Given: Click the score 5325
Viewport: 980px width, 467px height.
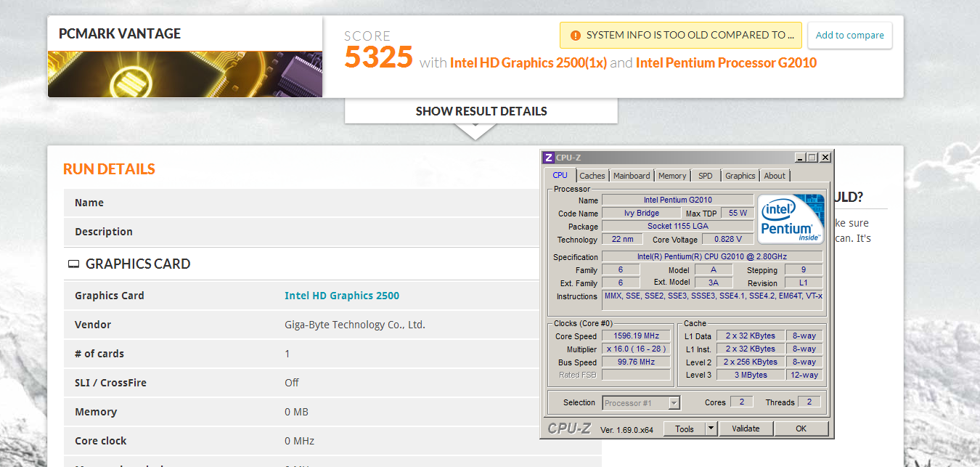Looking at the screenshot, I should click(378, 57).
